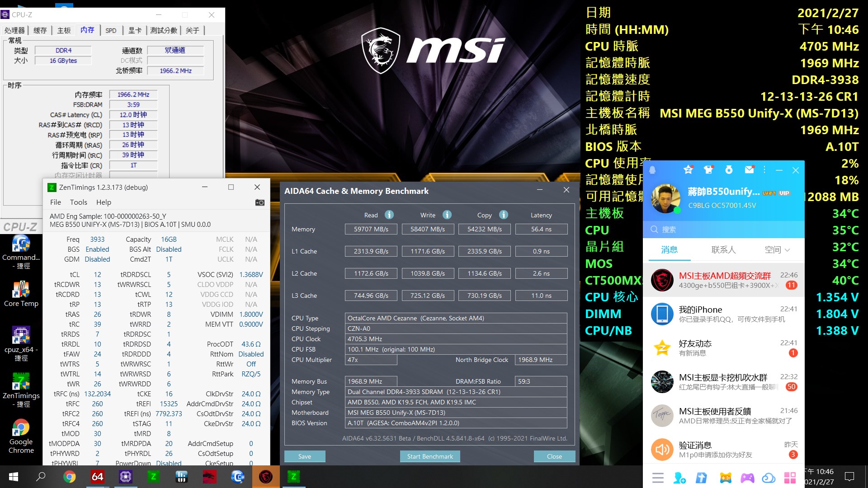
Task: Click CPU-Z memory type DDR4 field
Action: 63,50
